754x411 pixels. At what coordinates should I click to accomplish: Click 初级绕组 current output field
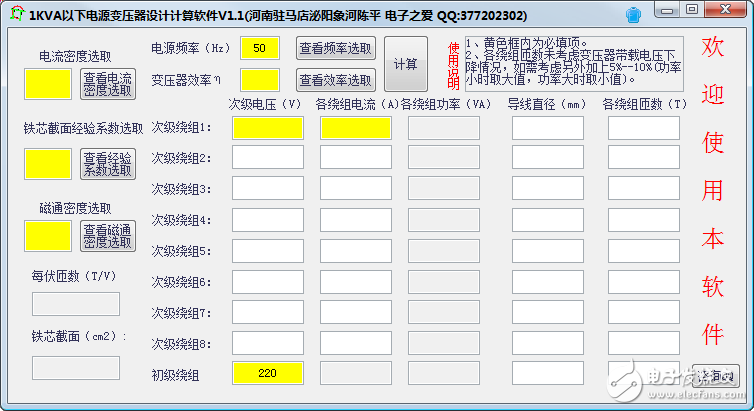(356, 373)
